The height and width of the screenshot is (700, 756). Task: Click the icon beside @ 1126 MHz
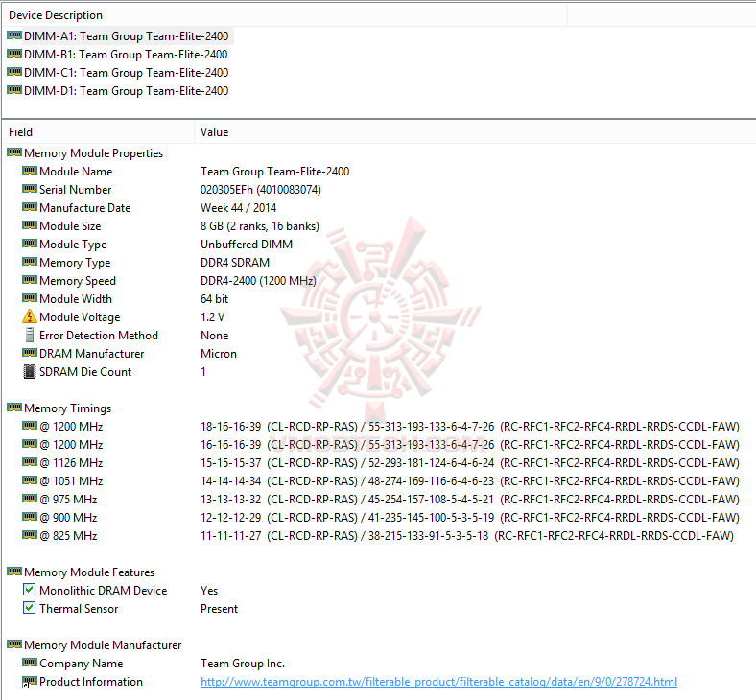tap(30, 462)
